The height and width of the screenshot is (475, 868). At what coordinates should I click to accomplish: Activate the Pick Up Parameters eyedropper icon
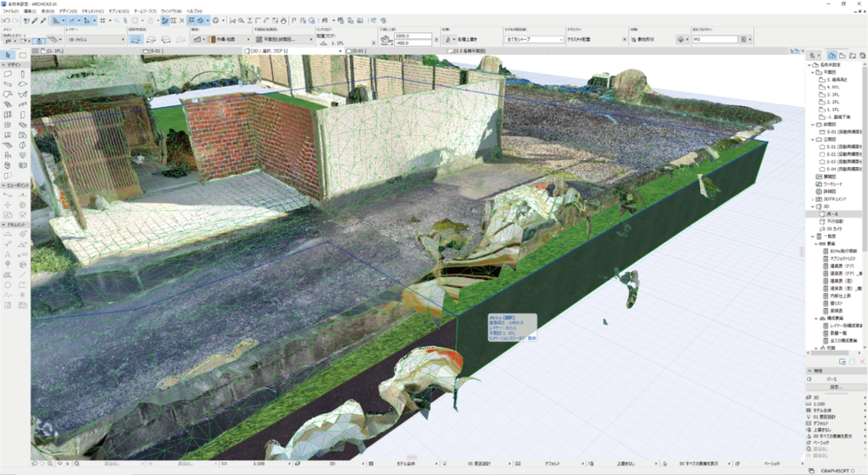pos(34,20)
